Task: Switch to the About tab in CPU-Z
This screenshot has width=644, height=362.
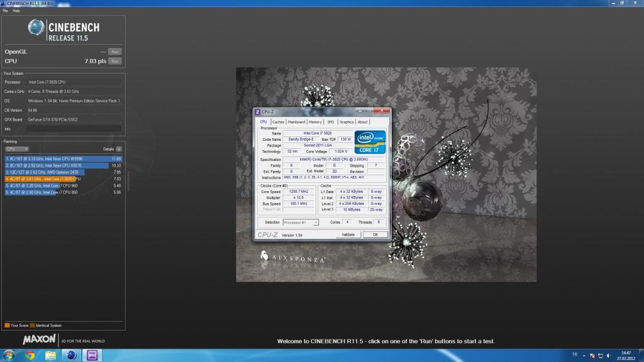Action: coord(362,122)
